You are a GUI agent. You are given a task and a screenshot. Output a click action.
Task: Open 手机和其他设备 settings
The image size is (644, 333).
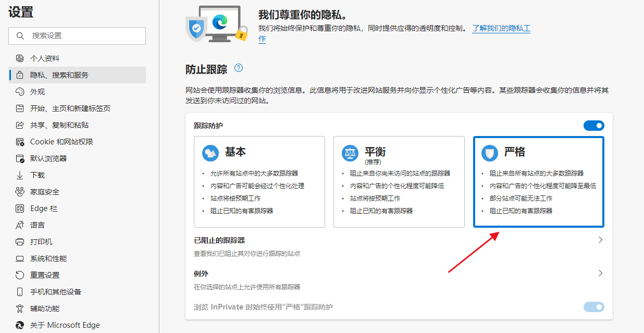coord(77,292)
